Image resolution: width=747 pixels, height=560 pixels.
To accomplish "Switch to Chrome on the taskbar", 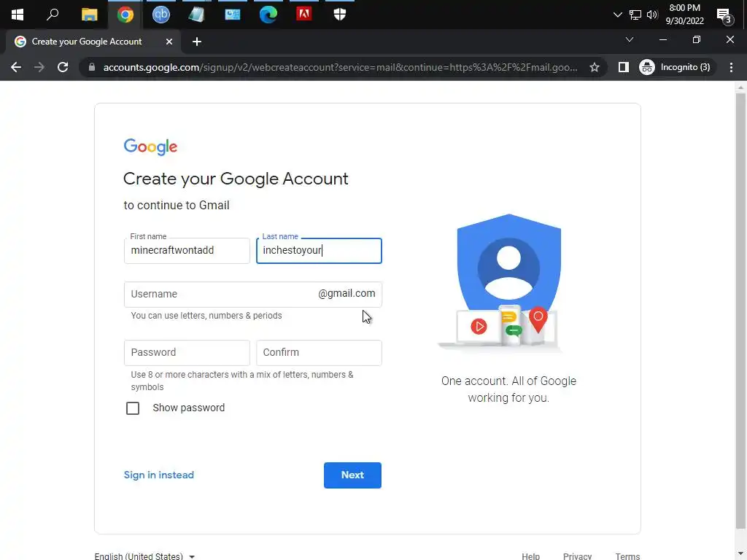I will pos(125,15).
